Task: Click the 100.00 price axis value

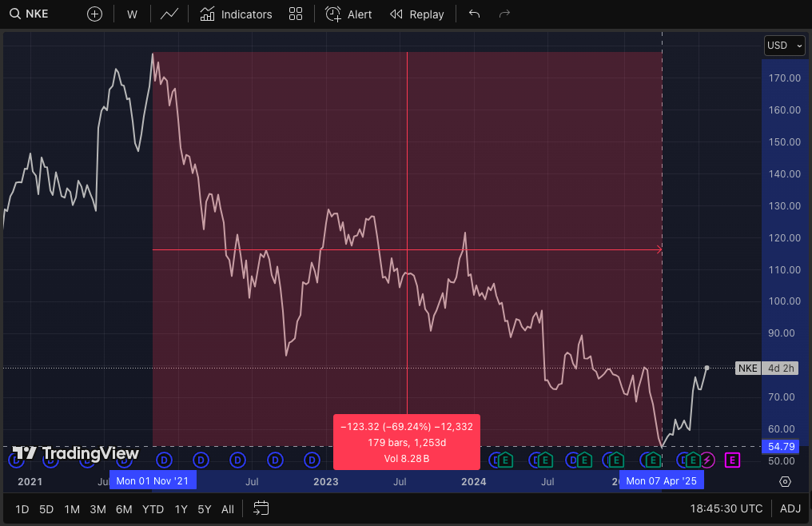Action: click(x=785, y=301)
